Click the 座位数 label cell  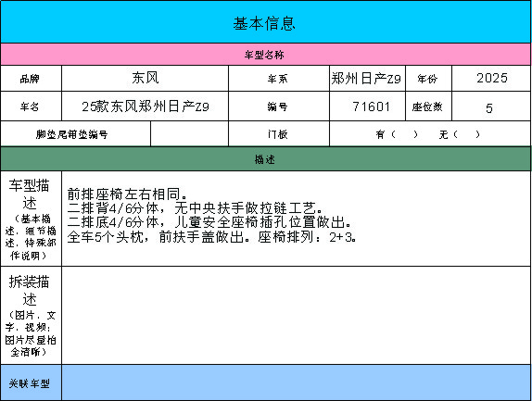428,107
